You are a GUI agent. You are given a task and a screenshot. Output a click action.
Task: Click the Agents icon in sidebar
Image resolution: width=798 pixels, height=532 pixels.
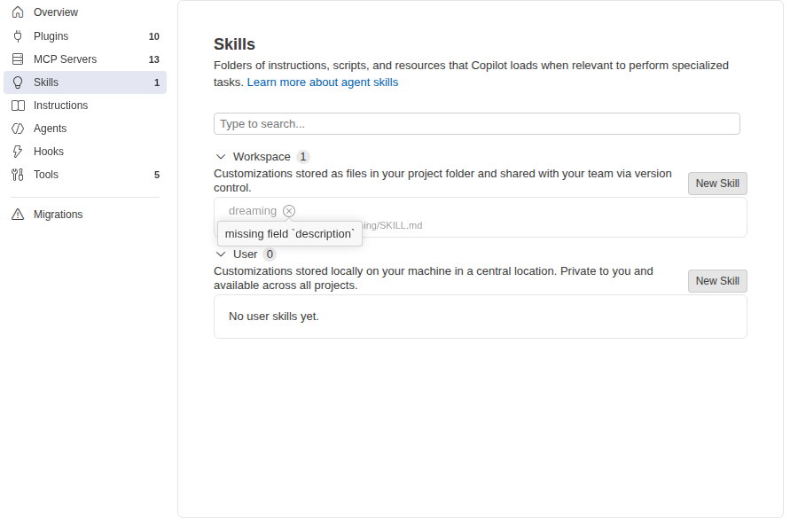pos(18,129)
